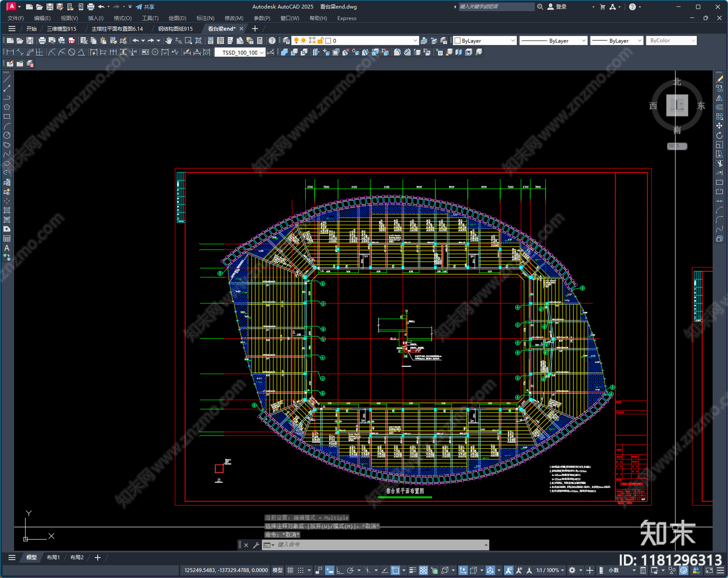This screenshot has width=728, height=578.
Task: Click the Diameter dimension tool
Action: 71,52
